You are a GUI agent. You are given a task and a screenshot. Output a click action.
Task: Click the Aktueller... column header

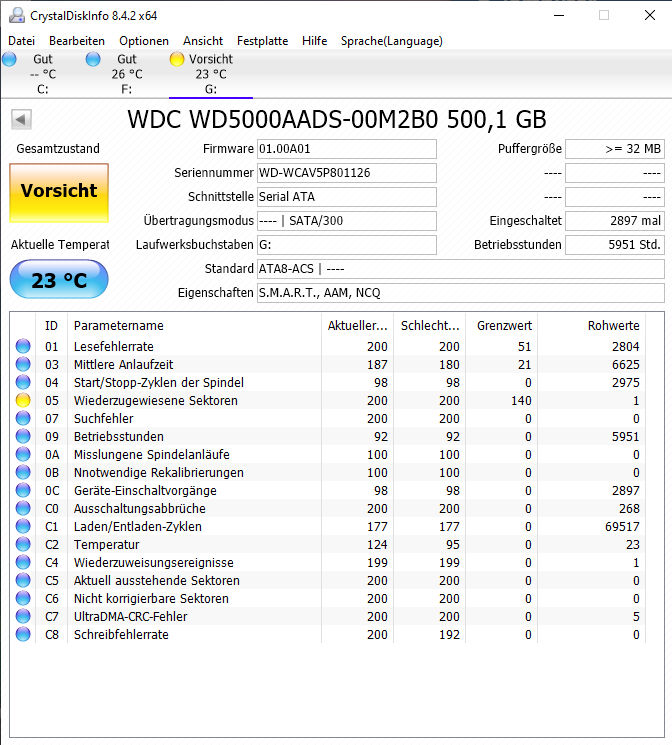[357, 325]
